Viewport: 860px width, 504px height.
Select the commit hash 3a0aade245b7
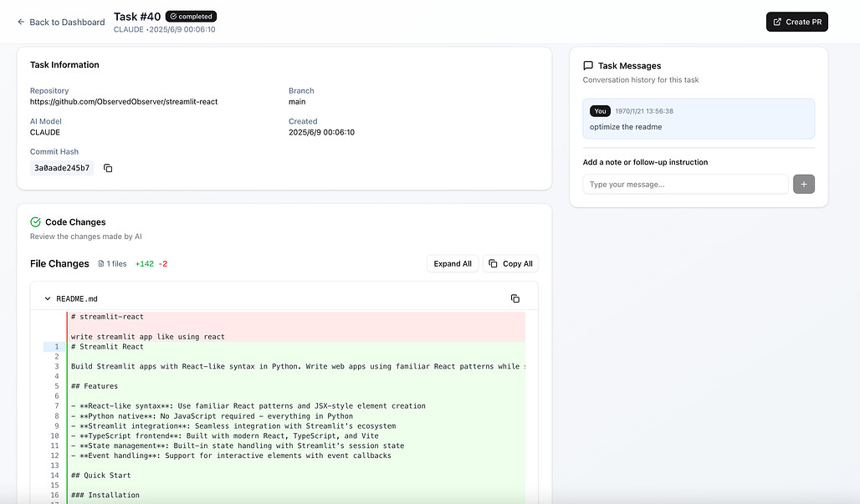pos(62,168)
